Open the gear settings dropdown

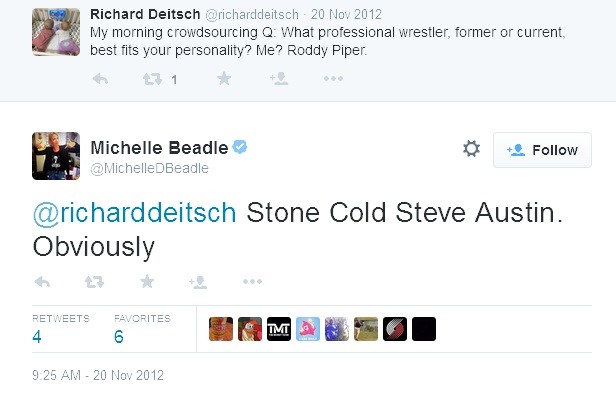pos(471,149)
